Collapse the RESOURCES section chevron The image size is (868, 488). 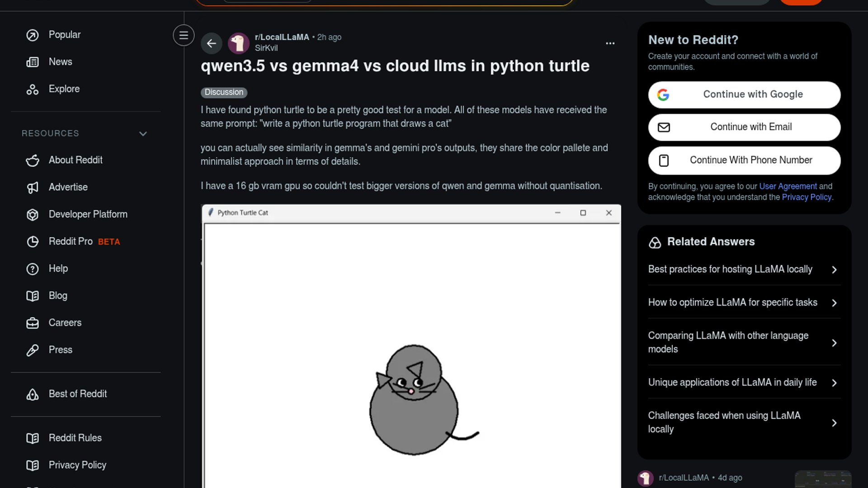[143, 134]
